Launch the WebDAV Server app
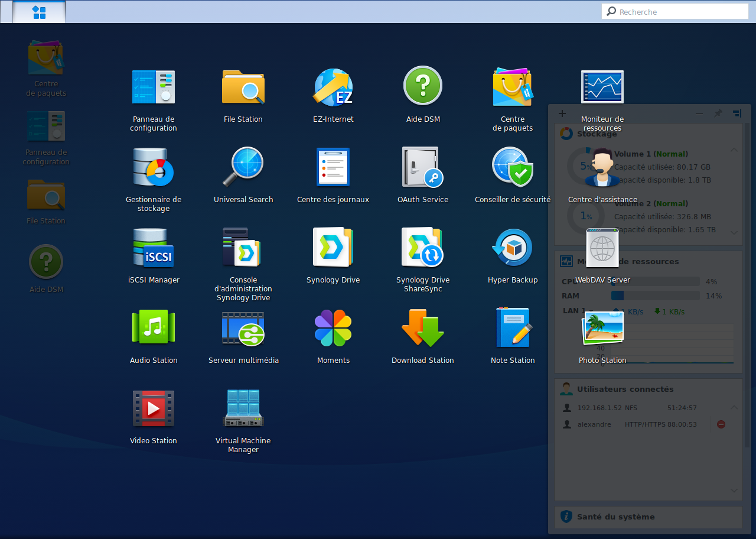 tap(602, 249)
